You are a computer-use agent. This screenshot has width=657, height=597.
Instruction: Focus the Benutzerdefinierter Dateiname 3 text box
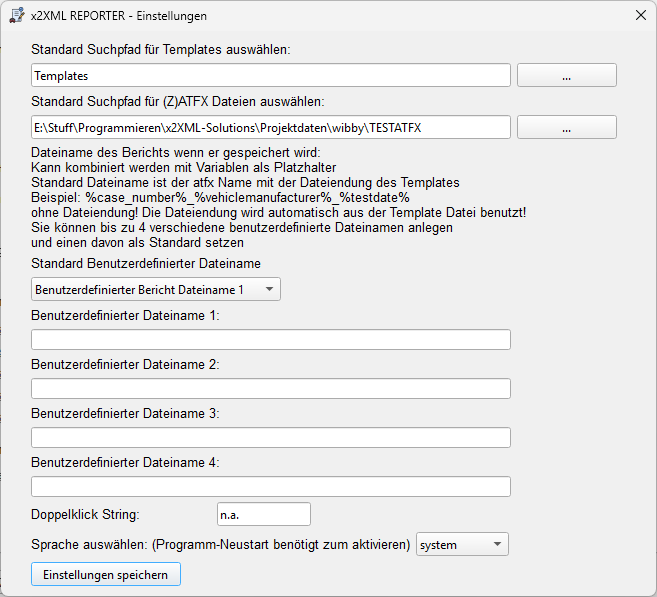point(271,437)
